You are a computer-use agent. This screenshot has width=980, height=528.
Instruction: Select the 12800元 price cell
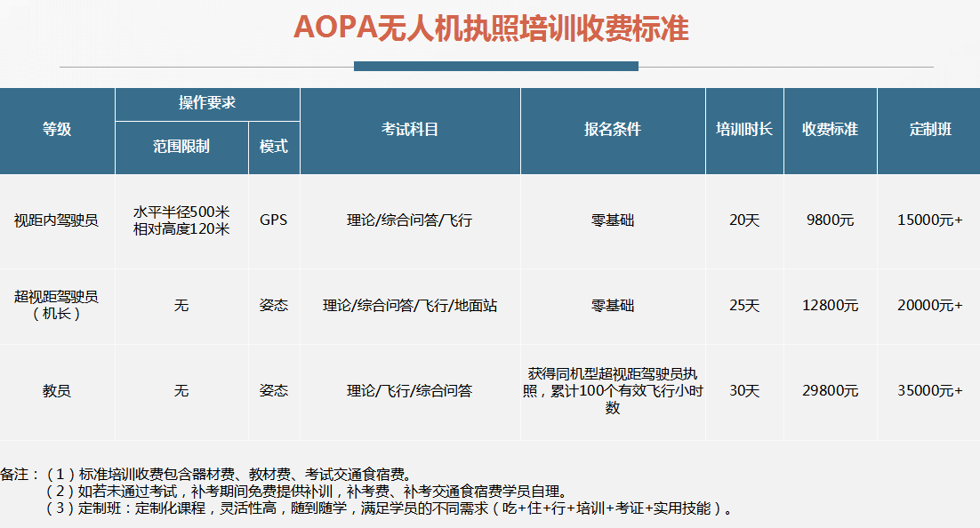pos(830,305)
